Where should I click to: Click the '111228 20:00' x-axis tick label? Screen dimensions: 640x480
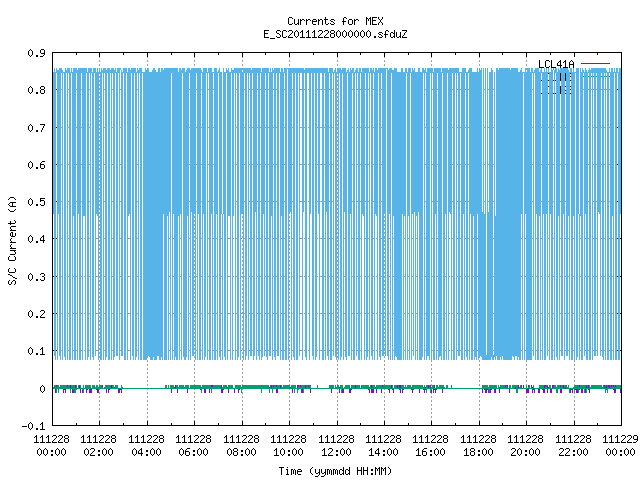point(525,446)
